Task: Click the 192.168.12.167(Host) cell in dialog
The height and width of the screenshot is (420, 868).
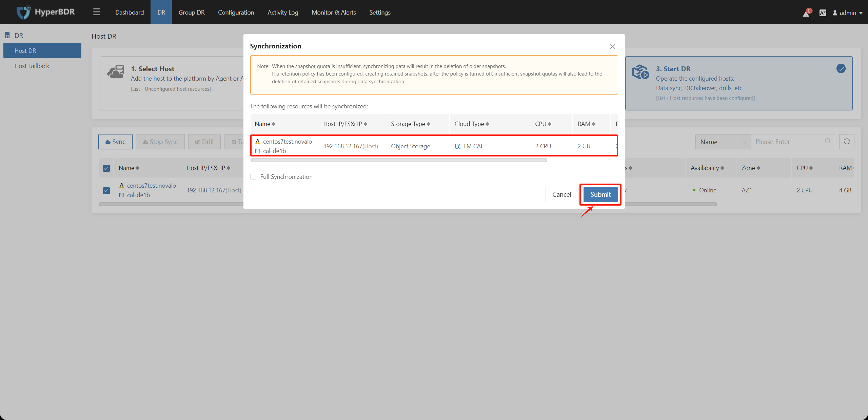Action: (351, 146)
